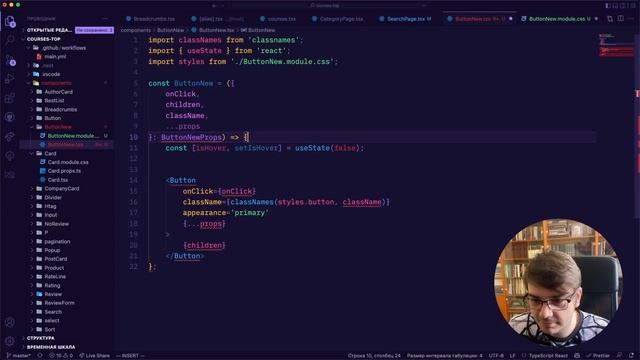Click ButtonNew folder in breadcrumb path
This screenshot has width=640, height=360.
[x=171, y=30]
